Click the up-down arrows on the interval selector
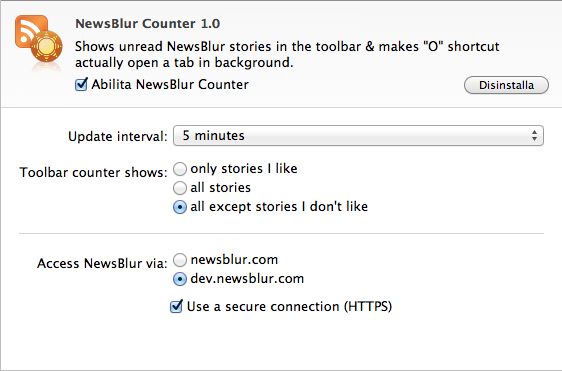The height and width of the screenshot is (371, 562). pos(534,135)
